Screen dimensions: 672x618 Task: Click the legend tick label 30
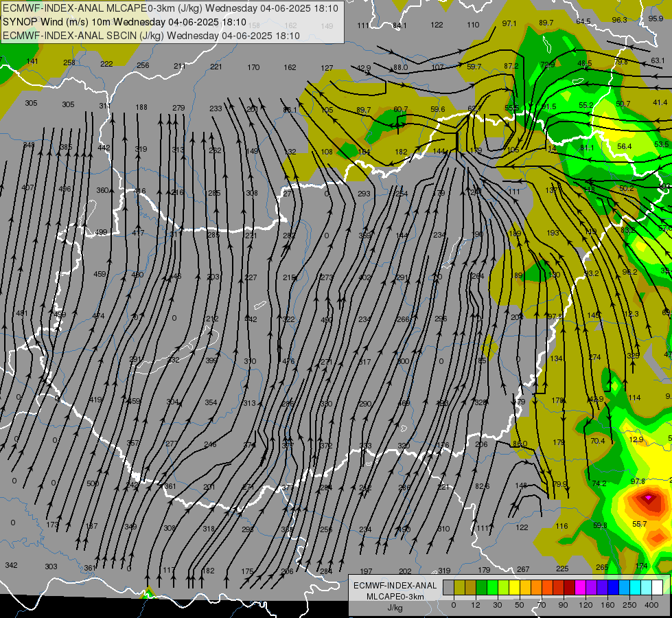tap(498, 605)
